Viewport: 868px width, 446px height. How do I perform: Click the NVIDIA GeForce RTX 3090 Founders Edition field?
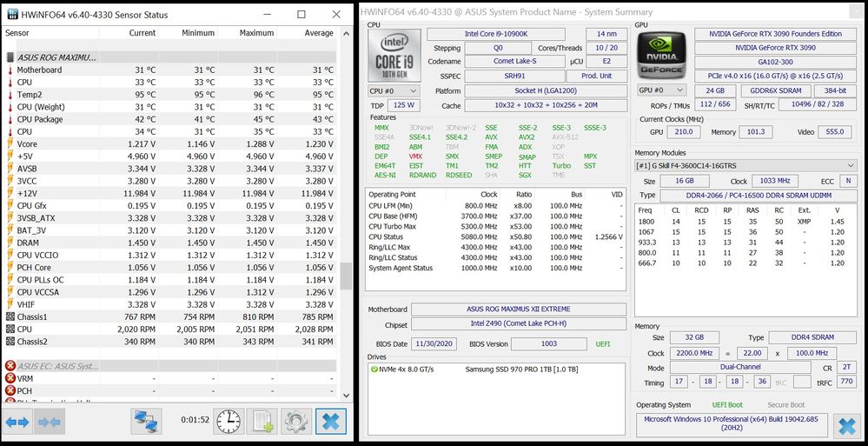point(775,34)
